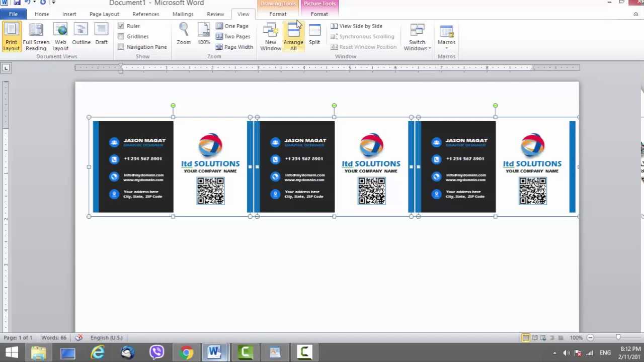The height and width of the screenshot is (362, 644).
Task: Open proofing errors icon in status bar
Action: [78, 338]
